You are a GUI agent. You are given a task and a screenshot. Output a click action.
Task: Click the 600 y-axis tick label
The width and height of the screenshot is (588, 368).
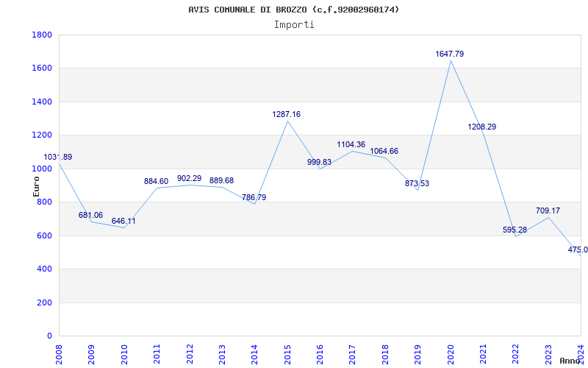click(45, 236)
